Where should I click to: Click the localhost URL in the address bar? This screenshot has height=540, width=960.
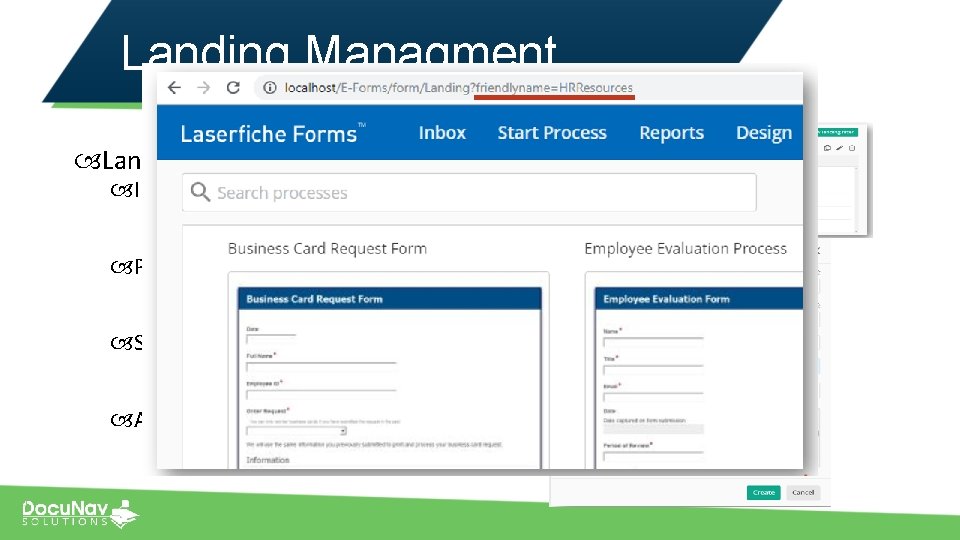(459, 88)
